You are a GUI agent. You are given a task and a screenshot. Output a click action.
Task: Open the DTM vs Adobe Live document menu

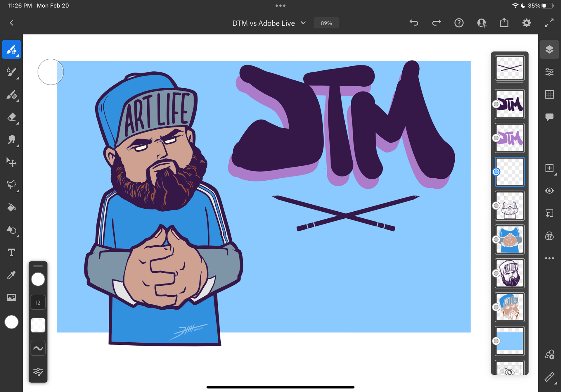[269, 23]
